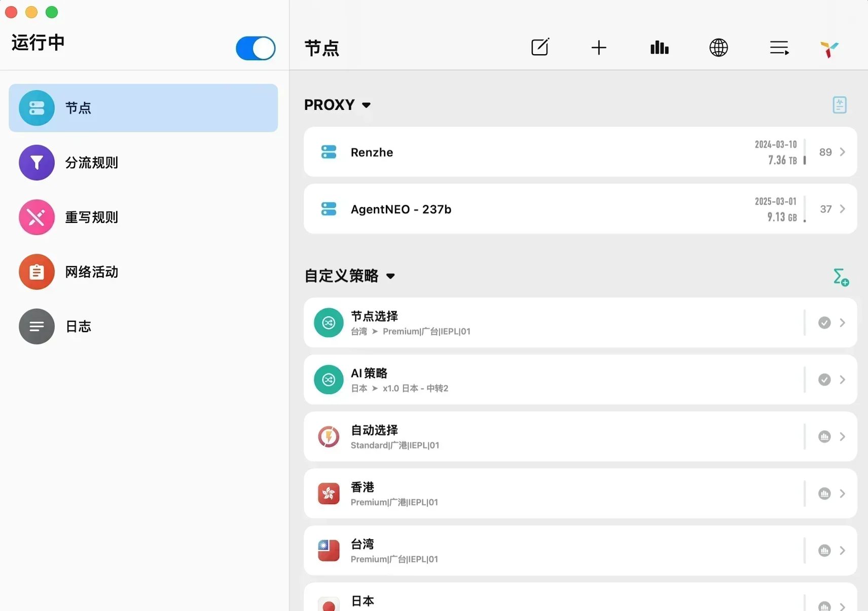Screen dimensions: 868x611
Task: Open 重写规则 in the sidebar
Action: pos(143,217)
